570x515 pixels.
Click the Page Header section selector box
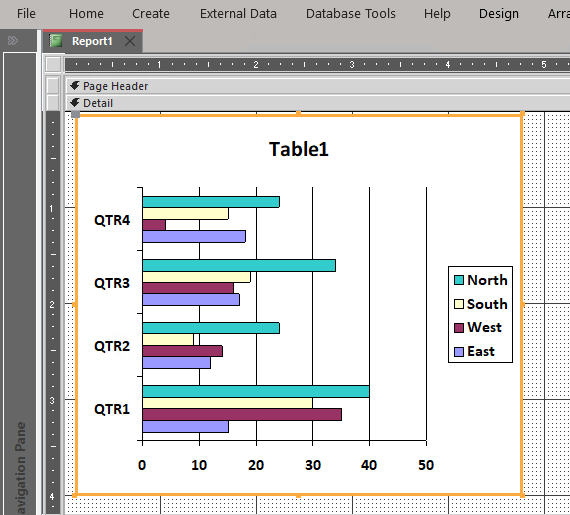click(53, 86)
